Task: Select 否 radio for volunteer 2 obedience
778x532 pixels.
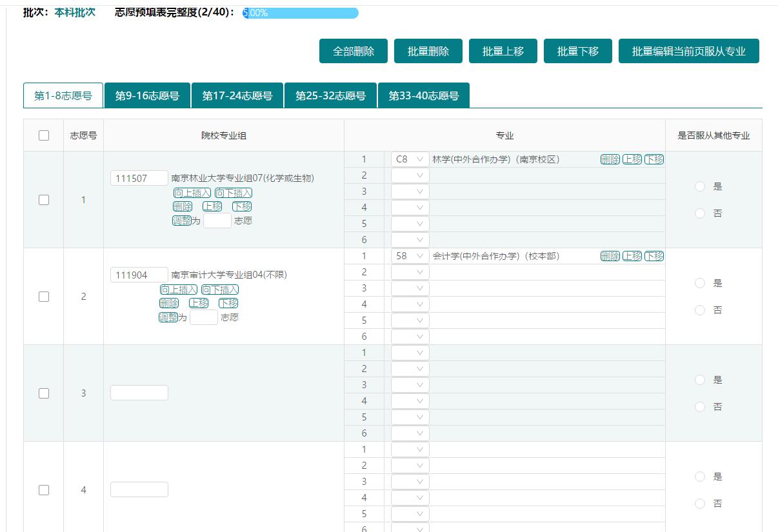Action: [700, 310]
